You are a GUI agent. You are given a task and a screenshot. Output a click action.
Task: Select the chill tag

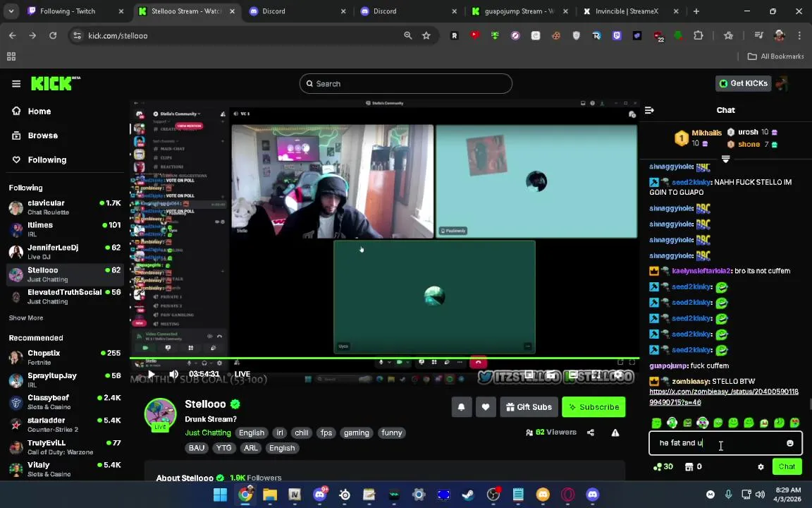302,433
